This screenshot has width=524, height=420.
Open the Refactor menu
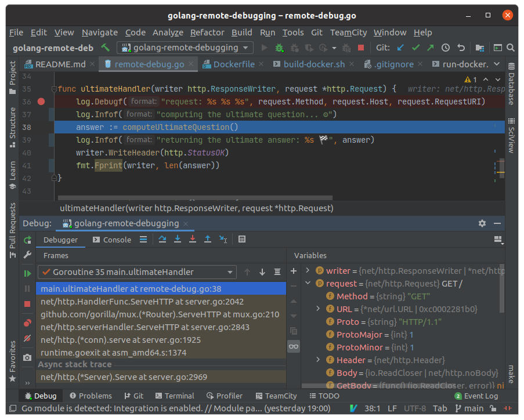tap(207, 32)
